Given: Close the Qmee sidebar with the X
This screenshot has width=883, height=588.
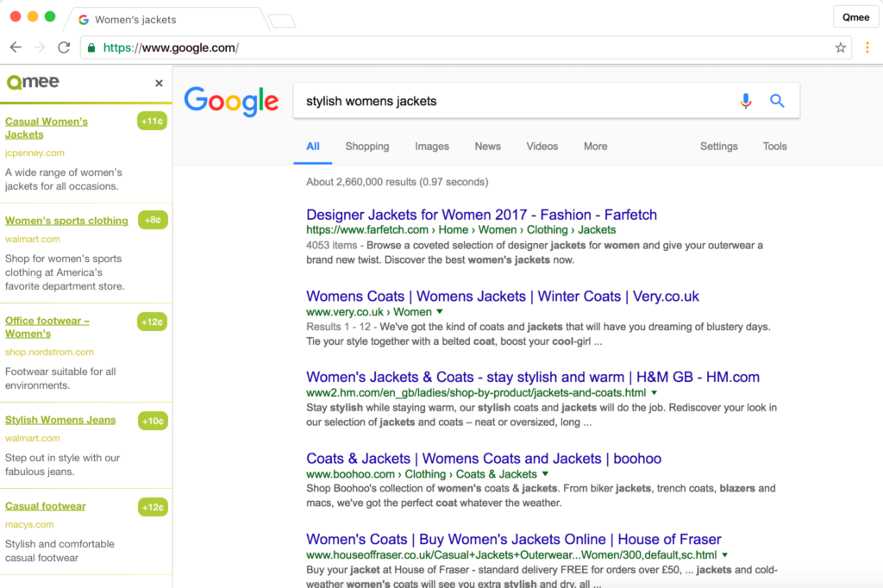Looking at the screenshot, I should point(159,83).
